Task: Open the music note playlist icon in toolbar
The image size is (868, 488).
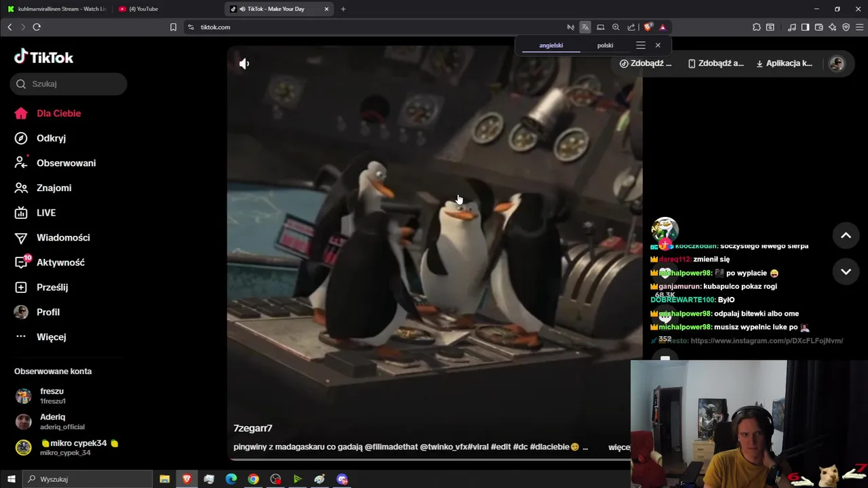Action: coord(792,27)
